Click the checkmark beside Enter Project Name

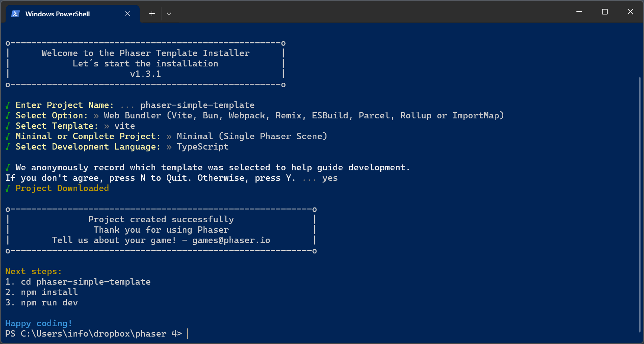point(8,105)
